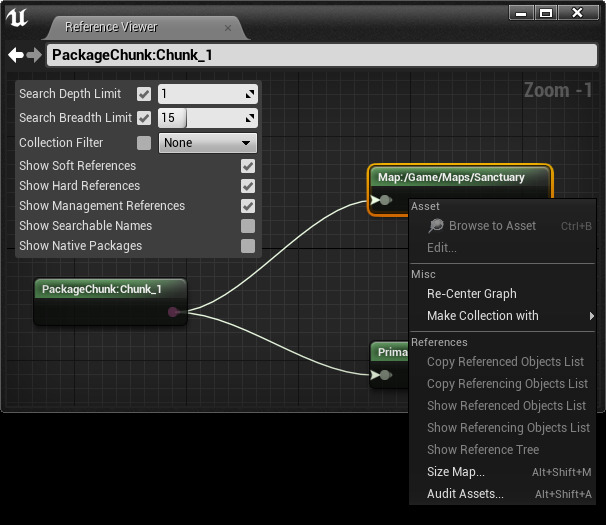Open the Collection Filter None dropdown
Viewport: 606px width, 525px height.
tap(207, 143)
